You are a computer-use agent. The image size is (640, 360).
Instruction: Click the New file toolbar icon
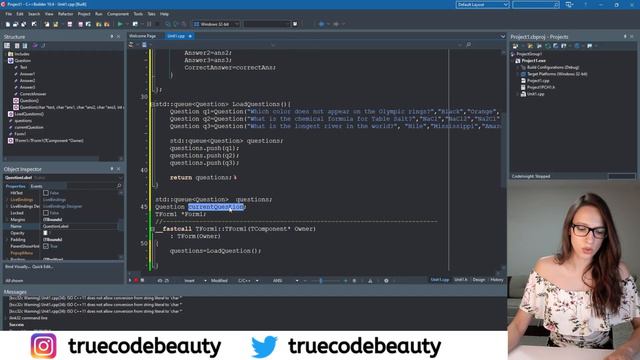pyautogui.click(x=8, y=24)
